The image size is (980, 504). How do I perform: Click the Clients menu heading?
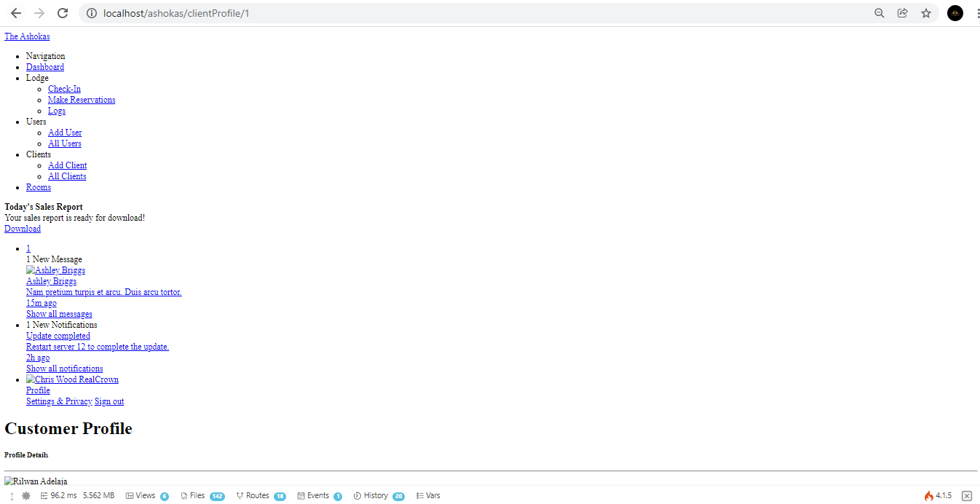click(x=39, y=154)
